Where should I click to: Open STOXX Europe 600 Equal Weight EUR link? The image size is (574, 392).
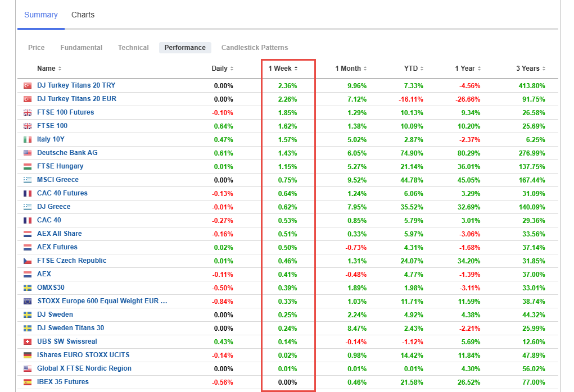pyautogui.click(x=102, y=301)
